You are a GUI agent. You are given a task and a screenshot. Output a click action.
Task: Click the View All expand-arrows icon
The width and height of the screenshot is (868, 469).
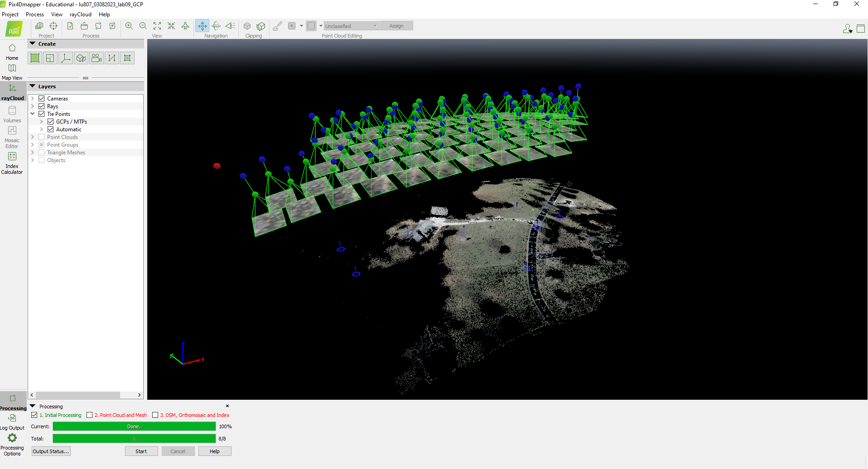[157, 26]
